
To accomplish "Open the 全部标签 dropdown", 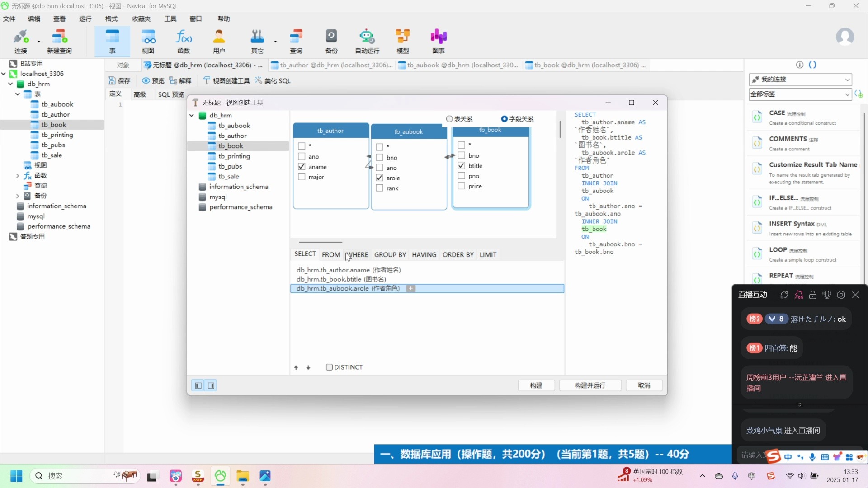I will click(800, 94).
